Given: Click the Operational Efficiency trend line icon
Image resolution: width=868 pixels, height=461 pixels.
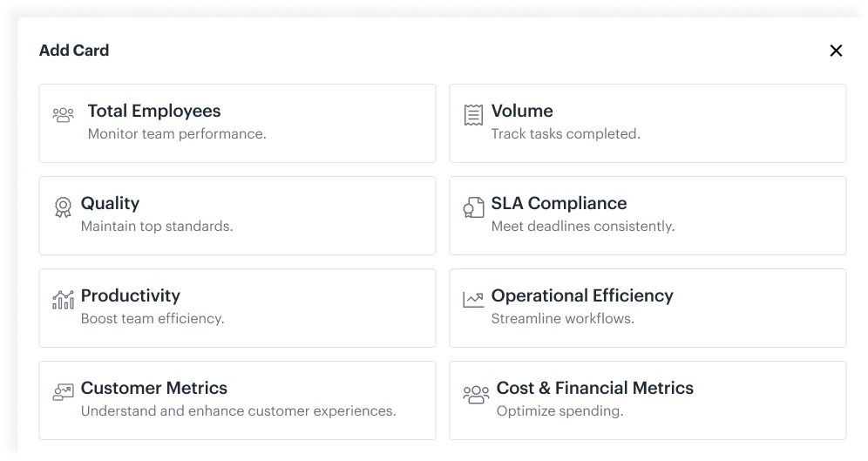Looking at the screenshot, I should click(x=473, y=300).
